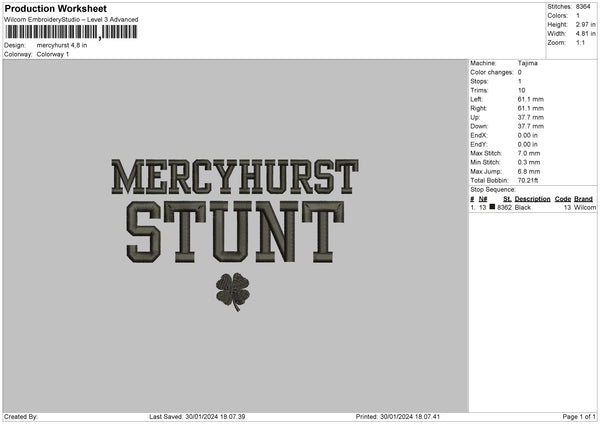Click the Brand column header
600x424 pixels.
pyautogui.click(x=584, y=199)
